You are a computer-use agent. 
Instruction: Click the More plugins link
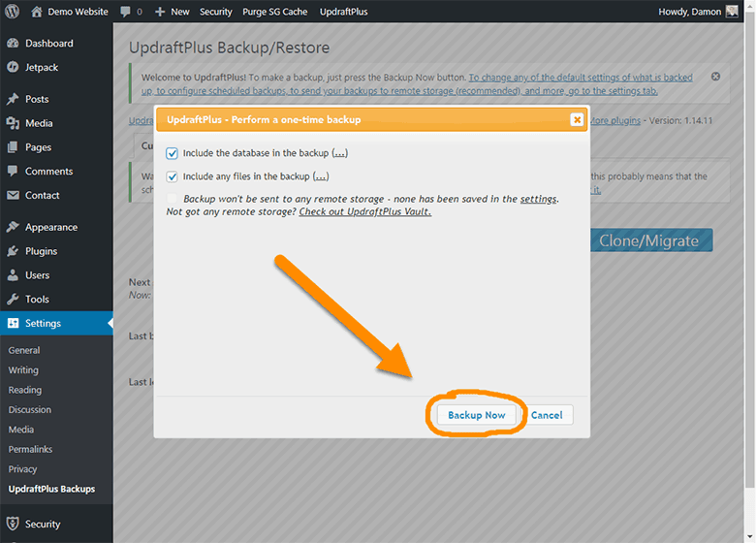tap(615, 120)
